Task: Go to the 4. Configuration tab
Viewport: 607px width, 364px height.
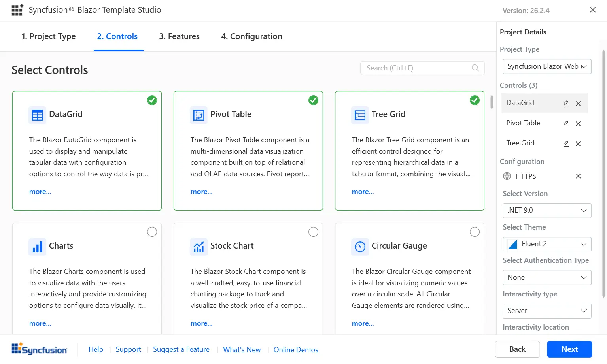Action: coord(251,36)
